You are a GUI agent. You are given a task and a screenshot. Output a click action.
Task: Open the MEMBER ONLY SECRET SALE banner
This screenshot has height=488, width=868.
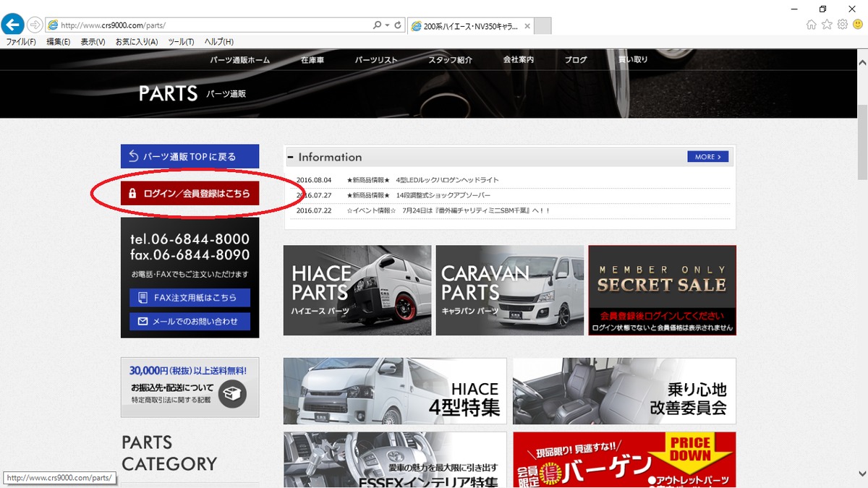pyautogui.click(x=662, y=290)
